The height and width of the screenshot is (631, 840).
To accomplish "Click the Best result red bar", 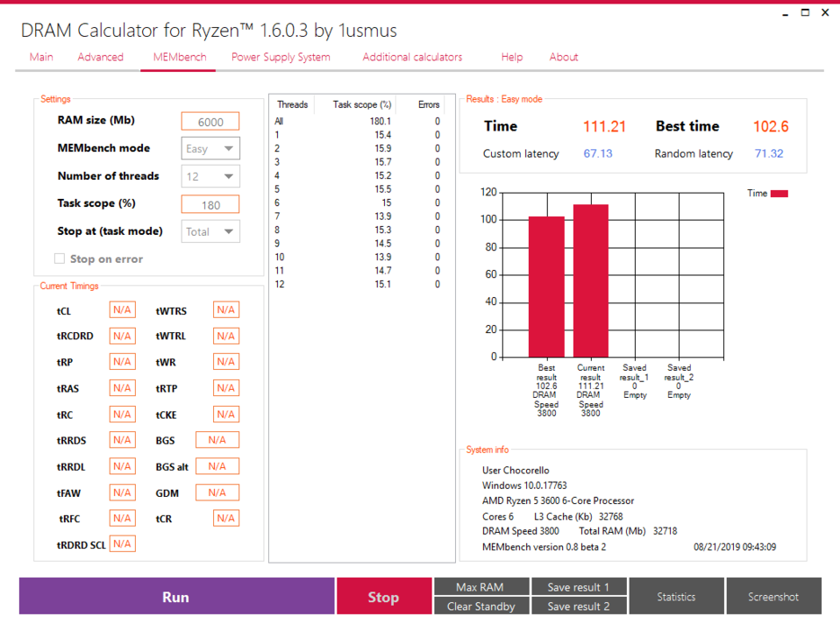I will [x=546, y=287].
